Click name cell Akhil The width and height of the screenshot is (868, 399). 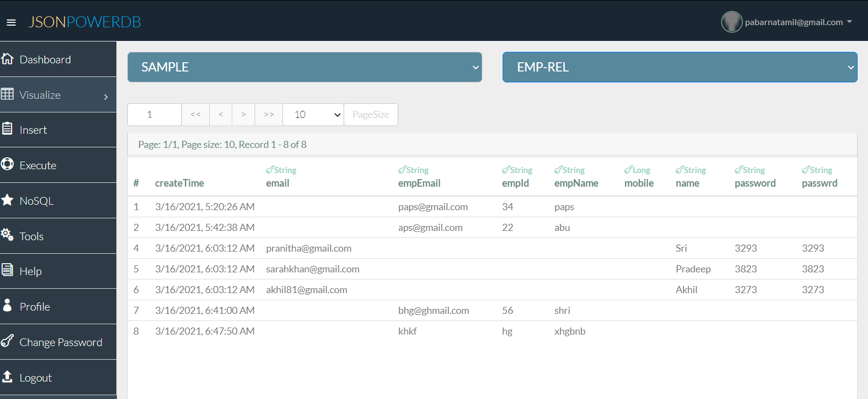pos(687,290)
